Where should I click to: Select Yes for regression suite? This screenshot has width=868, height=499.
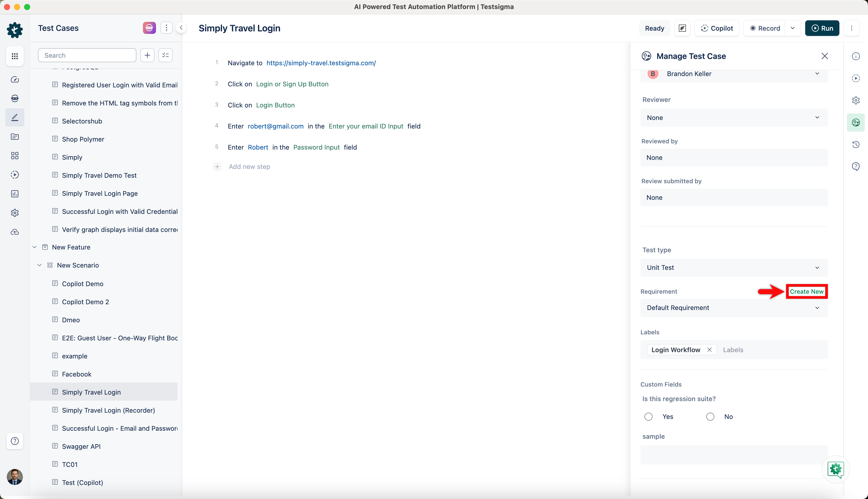tap(648, 417)
